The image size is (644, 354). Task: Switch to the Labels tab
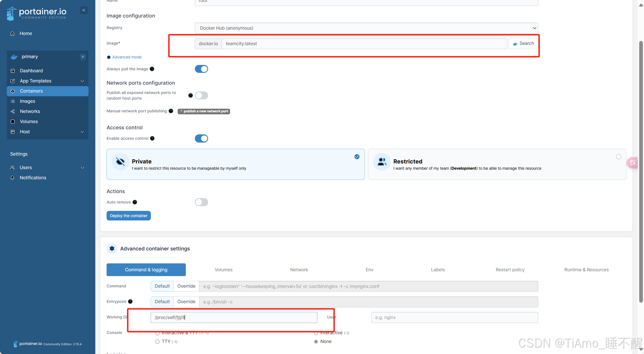pyautogui.click(x=438, y=270)
